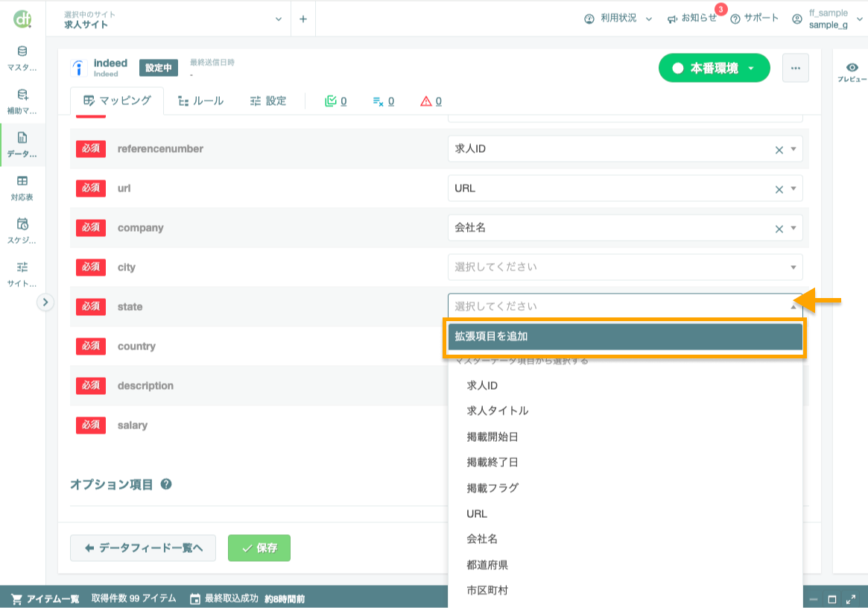
Task: Click the dfplus logo icon
Action: 22,19
